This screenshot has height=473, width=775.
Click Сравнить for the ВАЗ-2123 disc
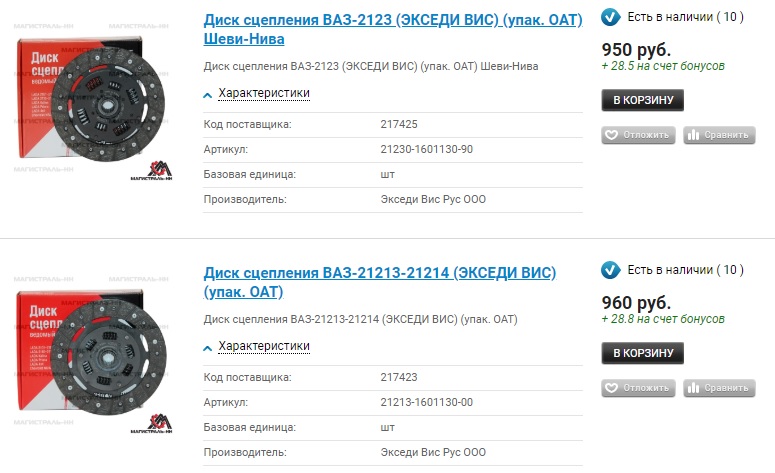point(719,135)
